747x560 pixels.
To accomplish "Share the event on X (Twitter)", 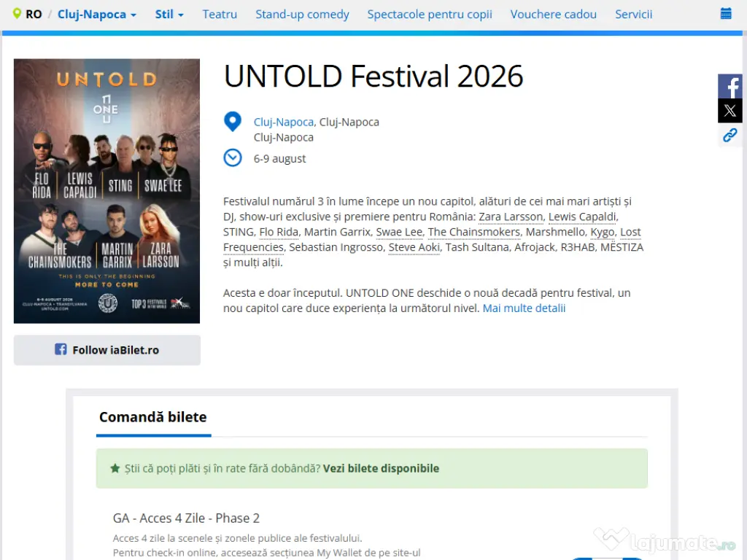I will point(730,110).
